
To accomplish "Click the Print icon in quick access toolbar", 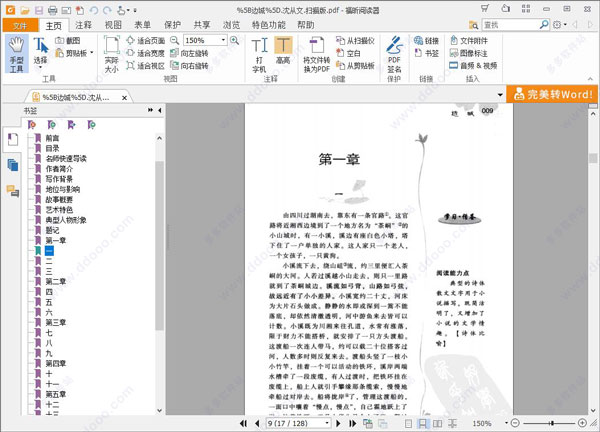I will click(52, 10).
